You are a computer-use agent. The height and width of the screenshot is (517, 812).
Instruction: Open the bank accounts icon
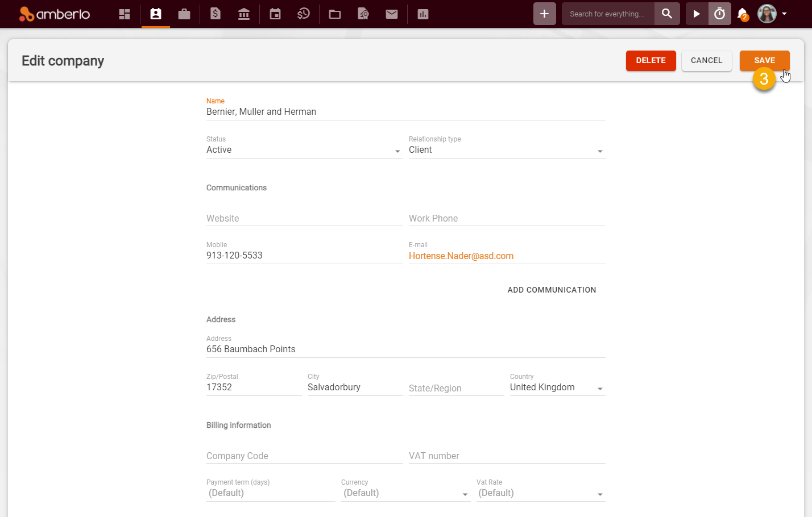pos(244,14)
